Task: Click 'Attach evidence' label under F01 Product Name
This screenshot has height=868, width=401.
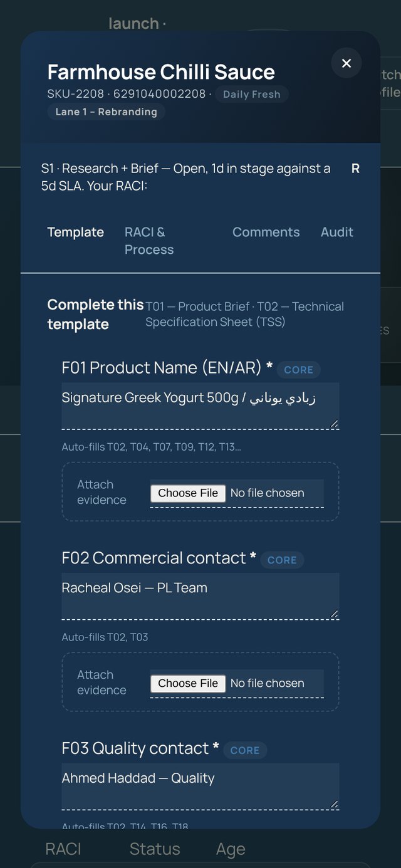Action: click(102, 492)
